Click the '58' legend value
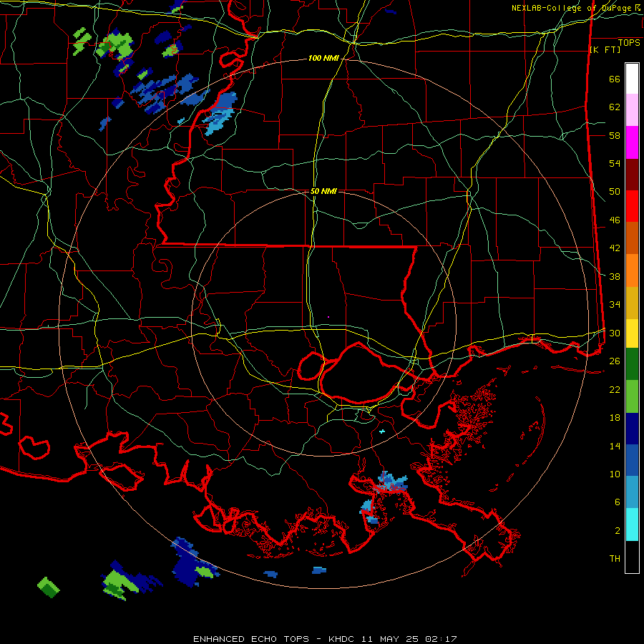The width and height of the screenshot is (644, 644). (615, 135)
